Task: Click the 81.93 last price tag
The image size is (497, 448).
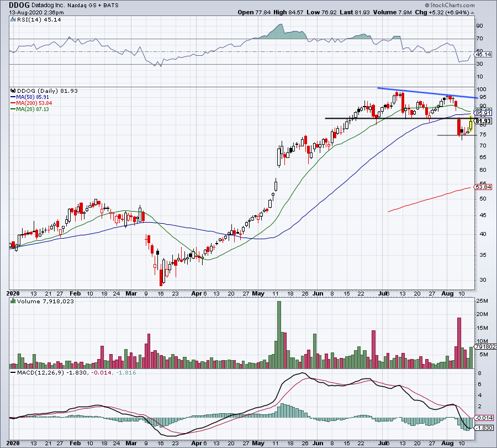Action: 483,121
